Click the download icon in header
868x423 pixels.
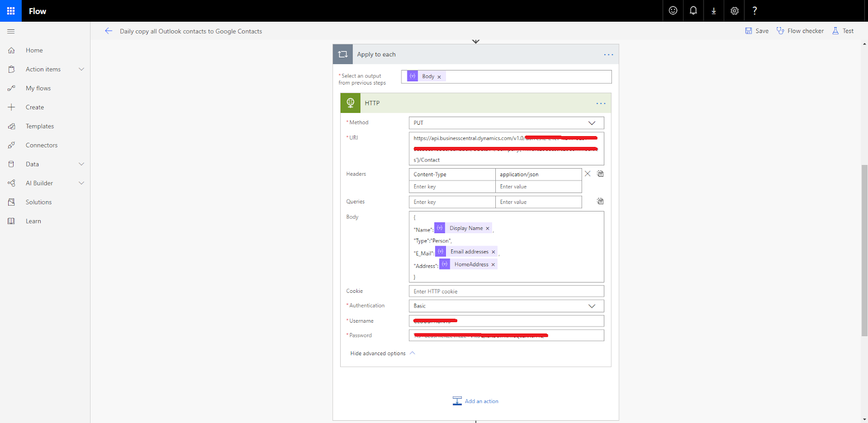pos(714,11)
